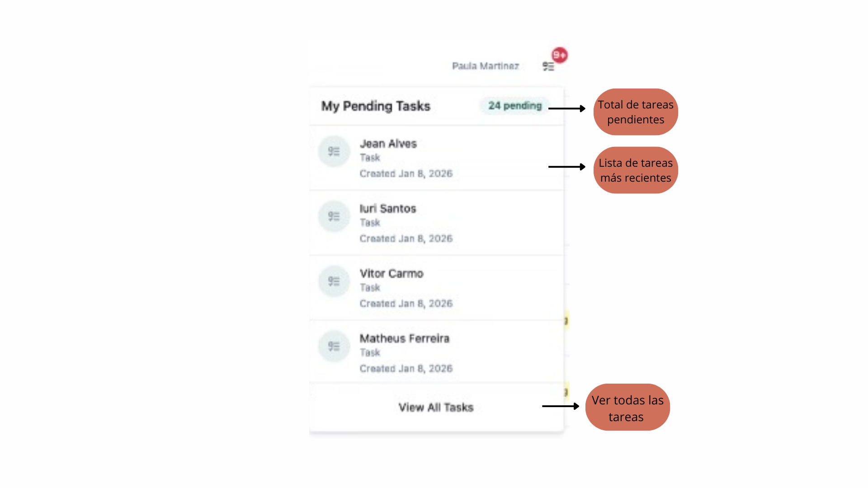The height and width of the screenshot is (488, 868).
Task: Click the "Ver todas las tareas" bubble
Action: (x=627, y=408)
